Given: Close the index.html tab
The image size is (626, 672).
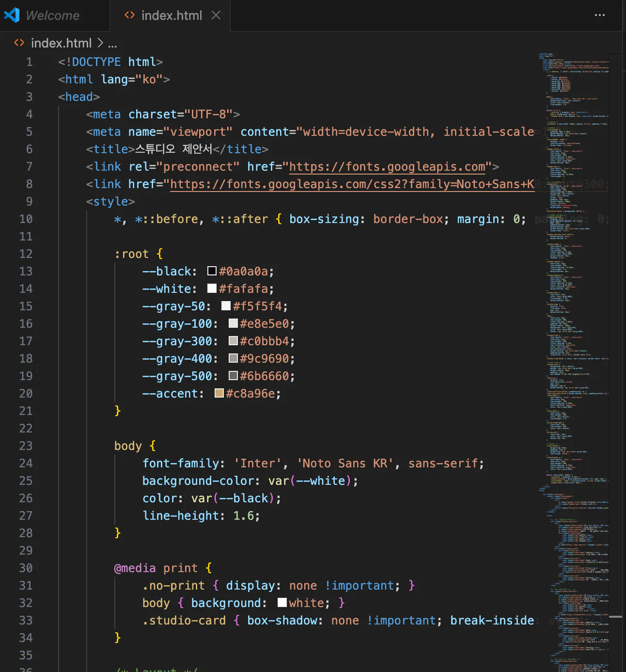Looking at the screenshot, I should pos(216,16).
